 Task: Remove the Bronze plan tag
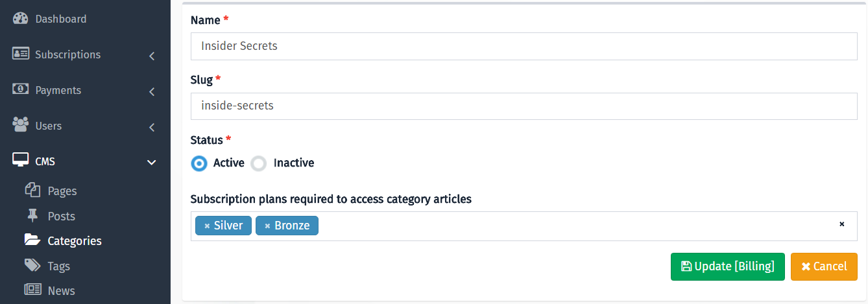click(x=267, y=226)
